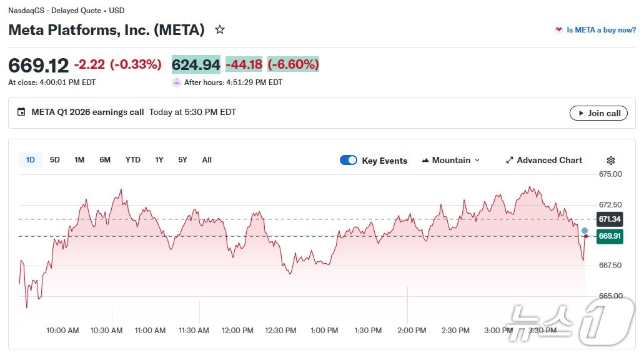Open the Advanced Chart link
Viewport: 644px width, 355px height.
549,161
